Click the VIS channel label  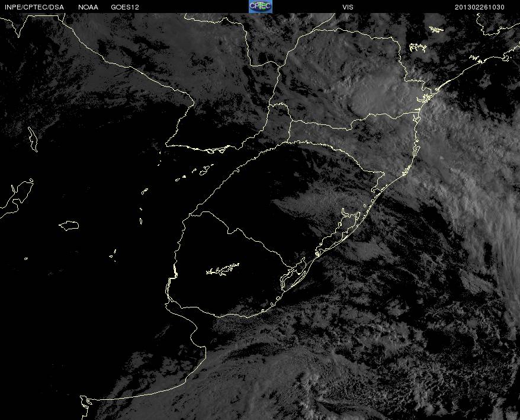pos(348,7)
